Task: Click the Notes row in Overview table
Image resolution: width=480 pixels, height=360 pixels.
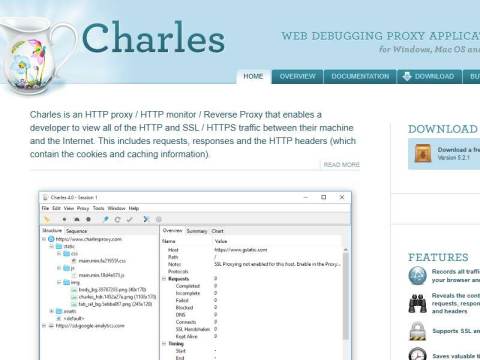Action: [252, 264]
